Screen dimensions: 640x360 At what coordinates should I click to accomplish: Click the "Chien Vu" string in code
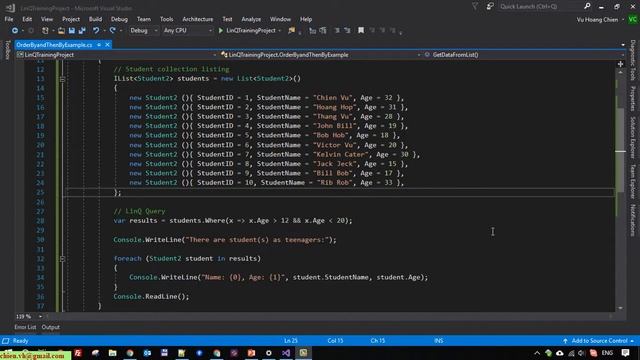332,98
